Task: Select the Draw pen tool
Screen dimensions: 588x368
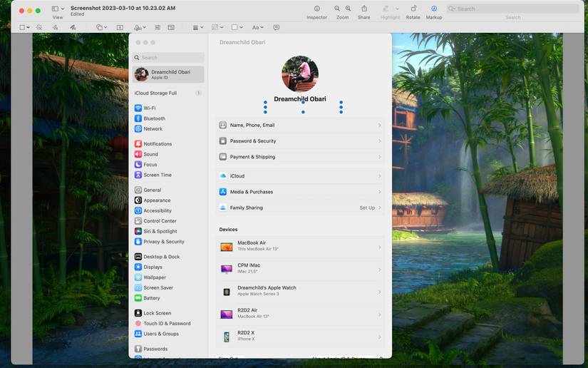Action: pos(73,27)
